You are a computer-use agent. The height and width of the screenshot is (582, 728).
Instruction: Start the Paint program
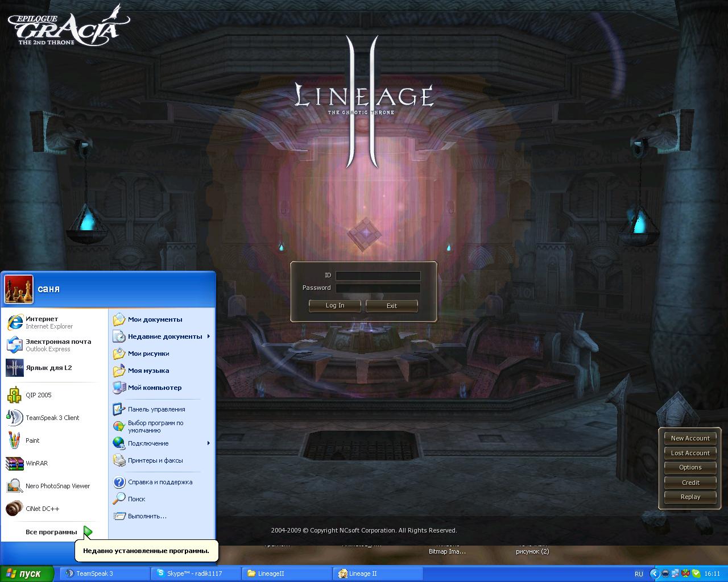[54, 440]
